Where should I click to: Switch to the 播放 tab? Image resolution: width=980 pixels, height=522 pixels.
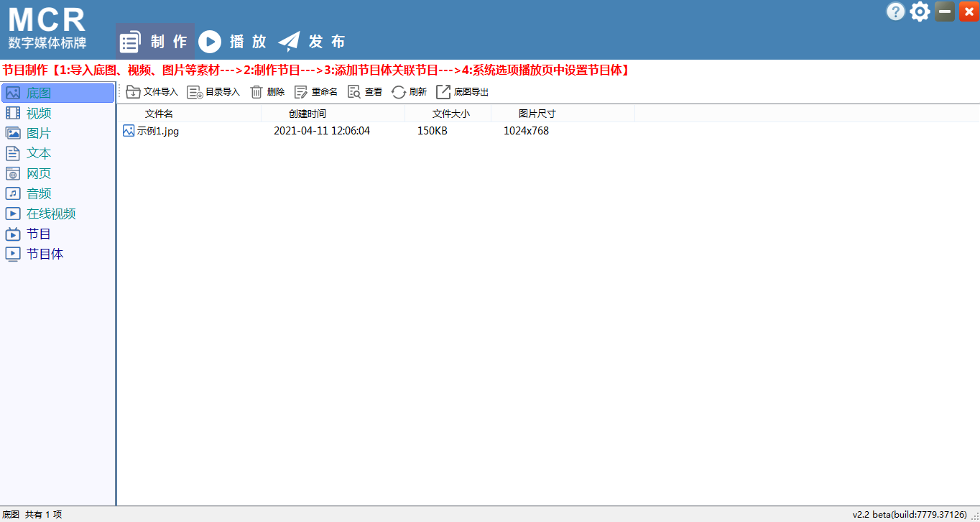click(x=232, y=42)
